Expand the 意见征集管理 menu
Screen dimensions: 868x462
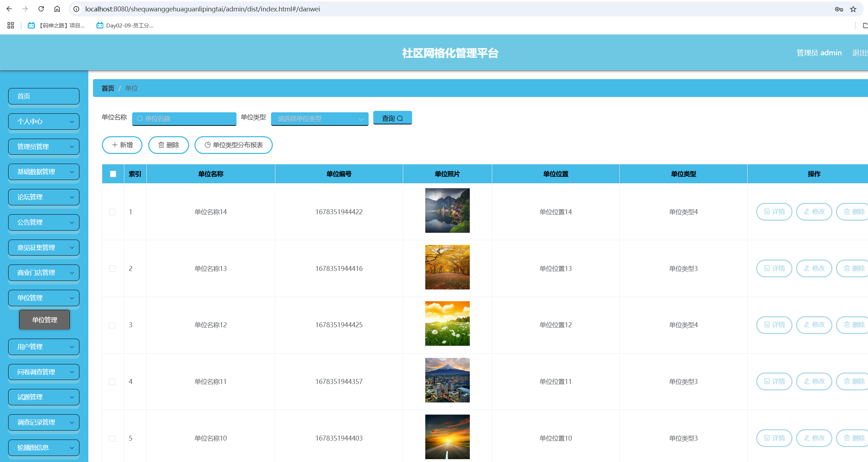(x=44, y=248)
